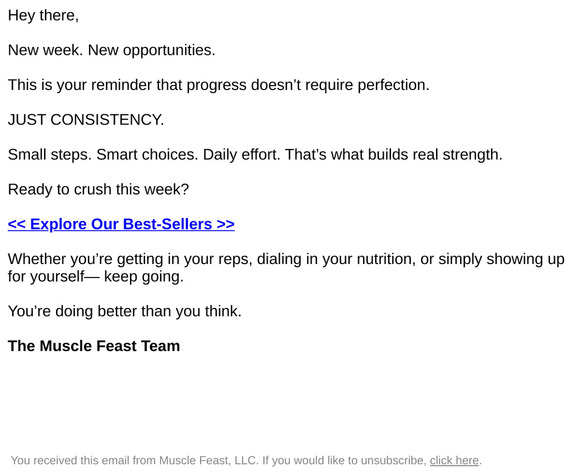
Task: Click the footer text mentioning Muscle Feast, LLC
Action: (x=246, y=460)
